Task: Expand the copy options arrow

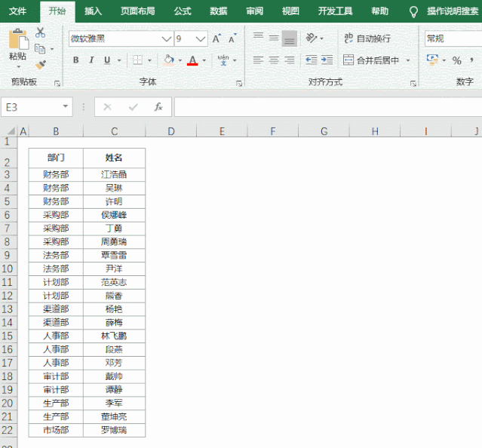Action: (52, 49)
